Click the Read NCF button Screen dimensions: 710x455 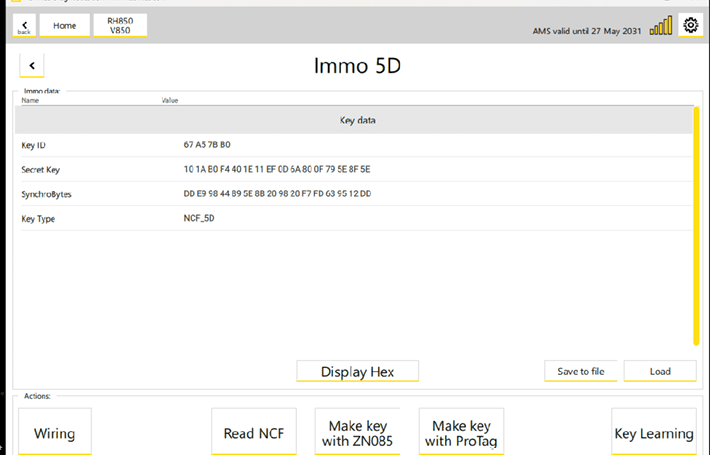point(254,431)
